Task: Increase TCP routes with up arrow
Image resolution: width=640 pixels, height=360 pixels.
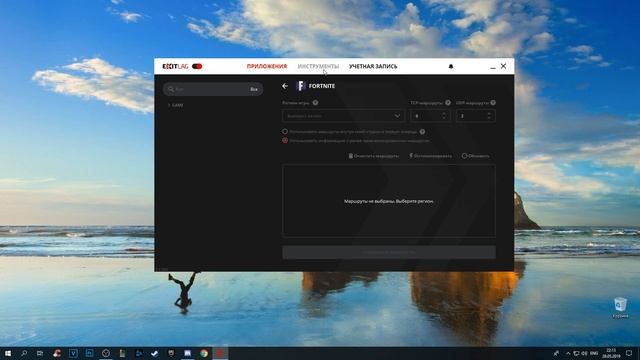Action: 444,113
